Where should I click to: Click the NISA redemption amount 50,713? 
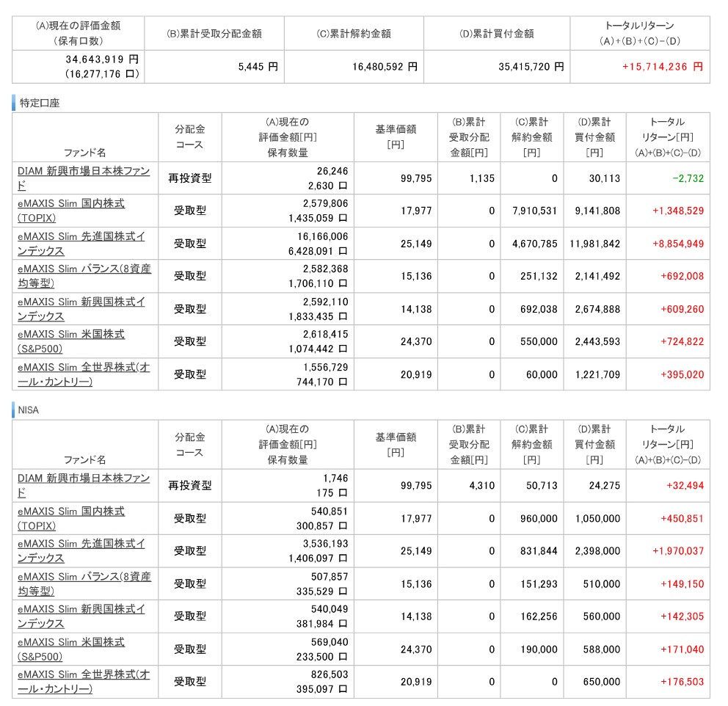pyautogui.click(x=542, y=486)
